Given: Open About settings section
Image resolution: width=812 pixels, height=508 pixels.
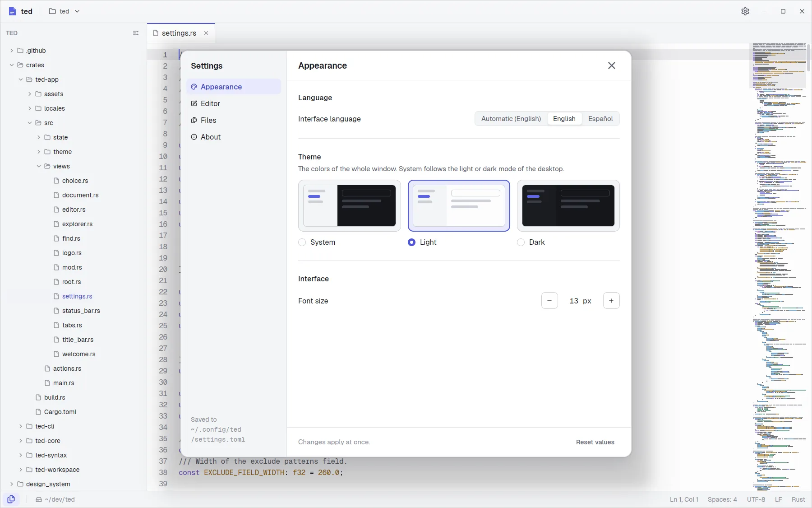Looking at the screenshot, I should click(234, 137).
